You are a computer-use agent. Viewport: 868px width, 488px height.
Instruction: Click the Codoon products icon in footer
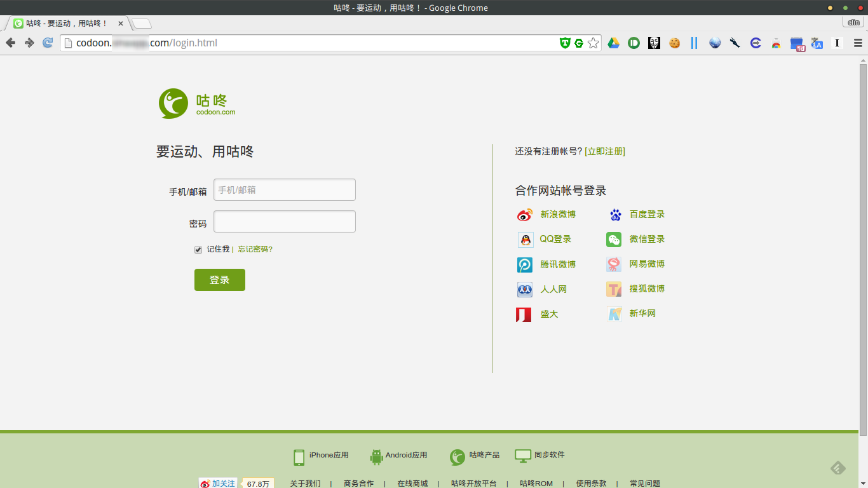point(458,457)
